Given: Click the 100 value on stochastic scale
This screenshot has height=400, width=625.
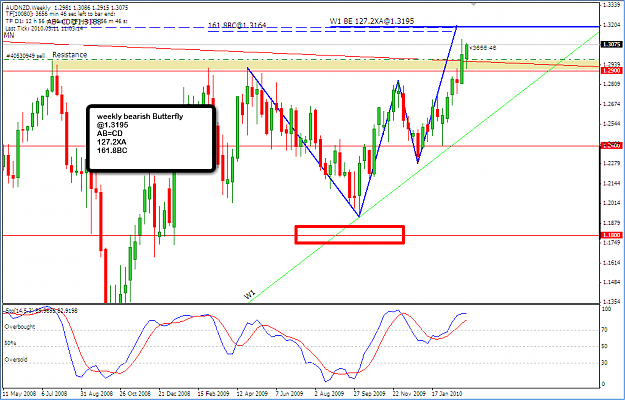Looking at the screenshot, I should pyautogui.click(x=606, y=309).
